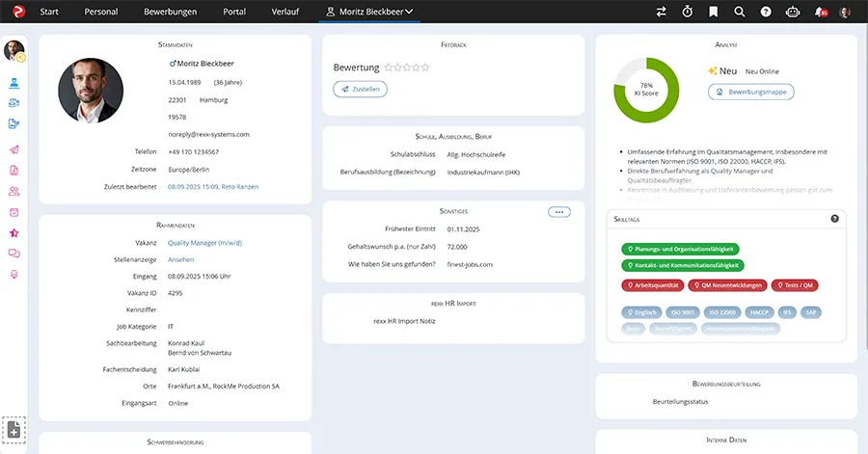
Task: Set the Bewertung star rating
Action: 404,68
